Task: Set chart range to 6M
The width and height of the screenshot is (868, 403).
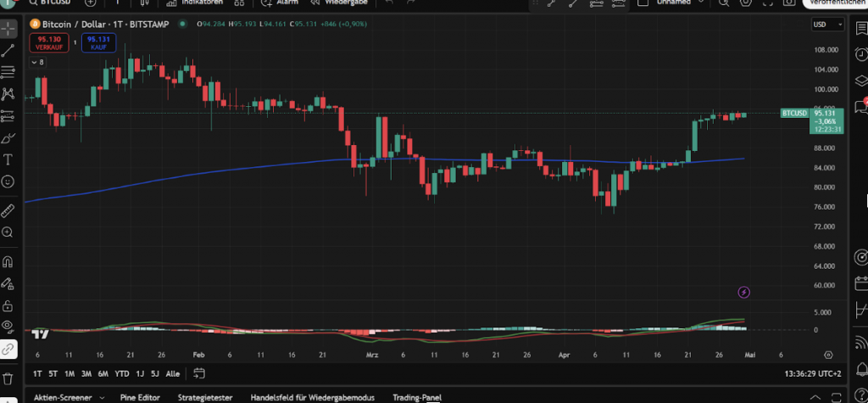Action: point(103,373)
